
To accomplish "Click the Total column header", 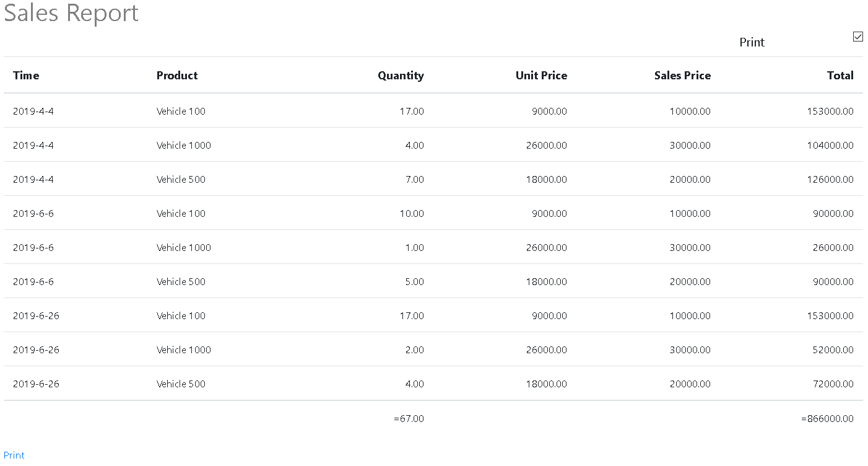I will pyautogui.click(x=840, y=76).
